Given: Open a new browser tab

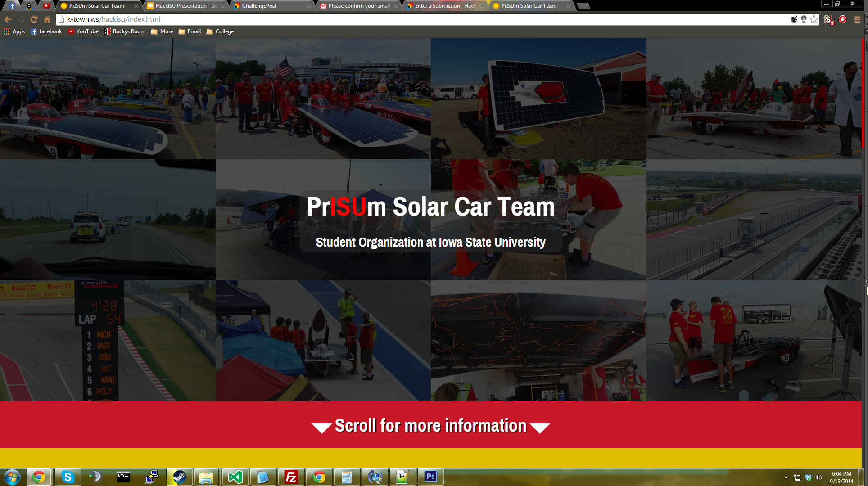Looking at the screenshot, I should [x=583, y=6].
